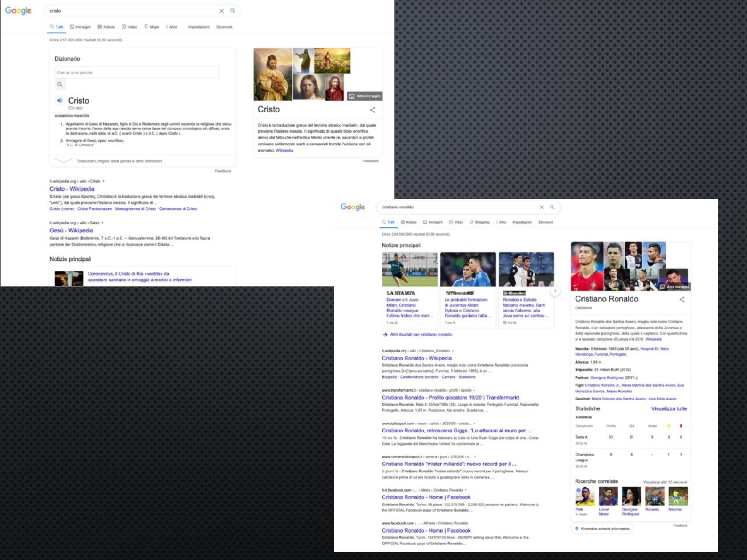Click 'Visualizza tutte' next to Statistiche
Image resolution: width=747 pixels, height=560 pixels.
[669, 409]
